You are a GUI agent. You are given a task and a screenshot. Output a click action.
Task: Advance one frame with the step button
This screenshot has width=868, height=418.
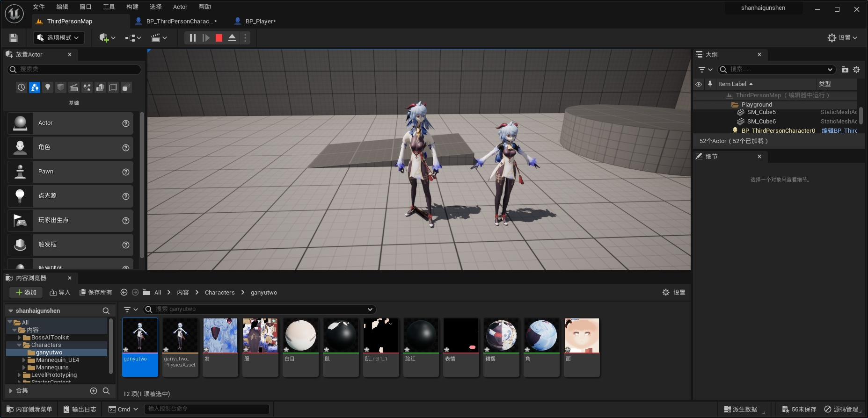pos(206,38)
